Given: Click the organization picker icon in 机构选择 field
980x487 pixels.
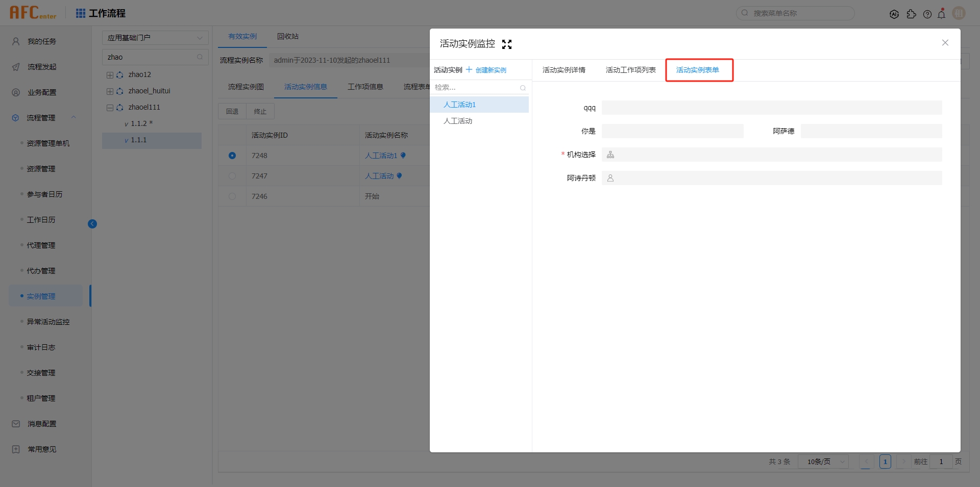Looking at the screenshot, I should (x=610, y=155).
